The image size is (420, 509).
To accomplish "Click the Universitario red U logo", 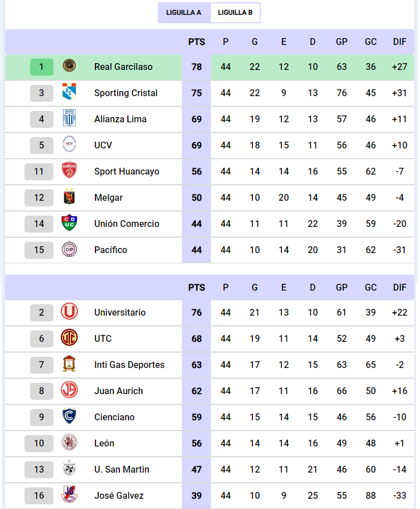I will [69, 312].
